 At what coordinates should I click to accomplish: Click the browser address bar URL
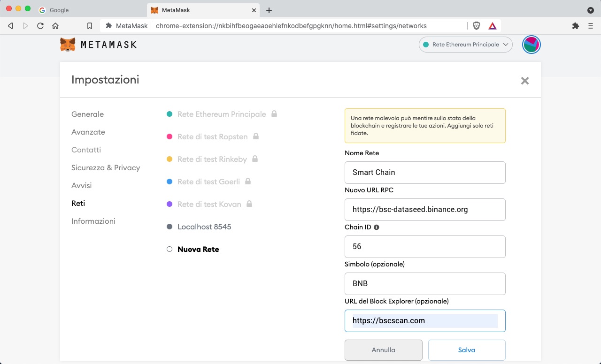(x=291, y=26)
